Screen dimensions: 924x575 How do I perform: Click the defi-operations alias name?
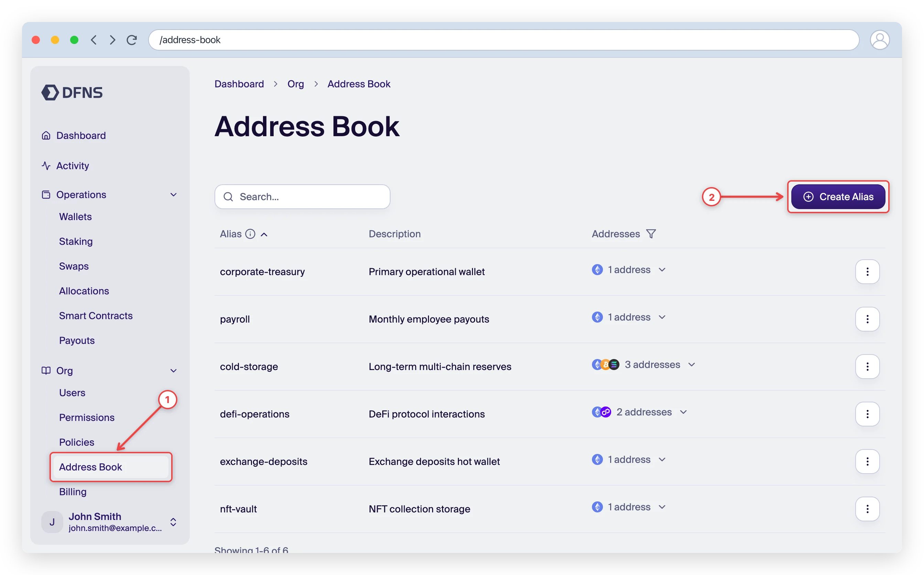click(x=255, y=414)
